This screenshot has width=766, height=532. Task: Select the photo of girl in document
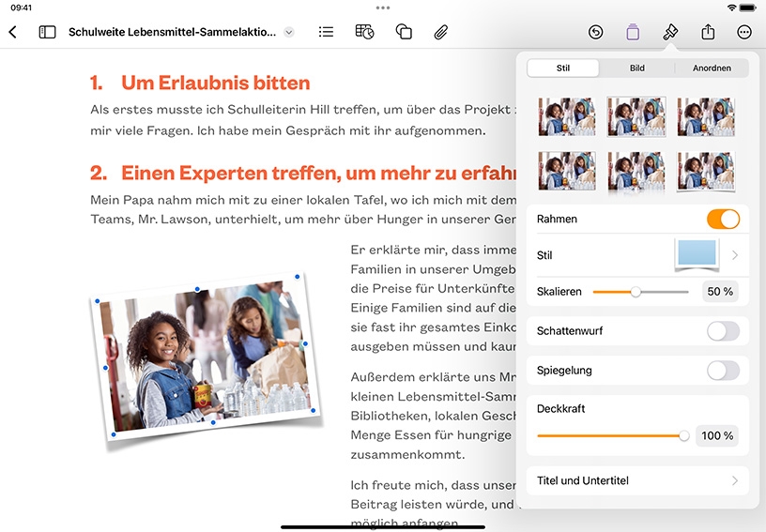[206, 357]
